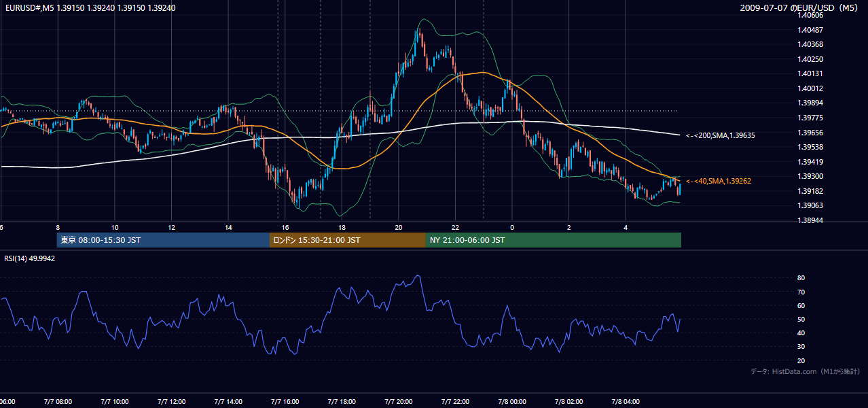Click the 7/7 14:00 bottom time label
Viewport: 868px width, 408px height.
click(228, 402)
